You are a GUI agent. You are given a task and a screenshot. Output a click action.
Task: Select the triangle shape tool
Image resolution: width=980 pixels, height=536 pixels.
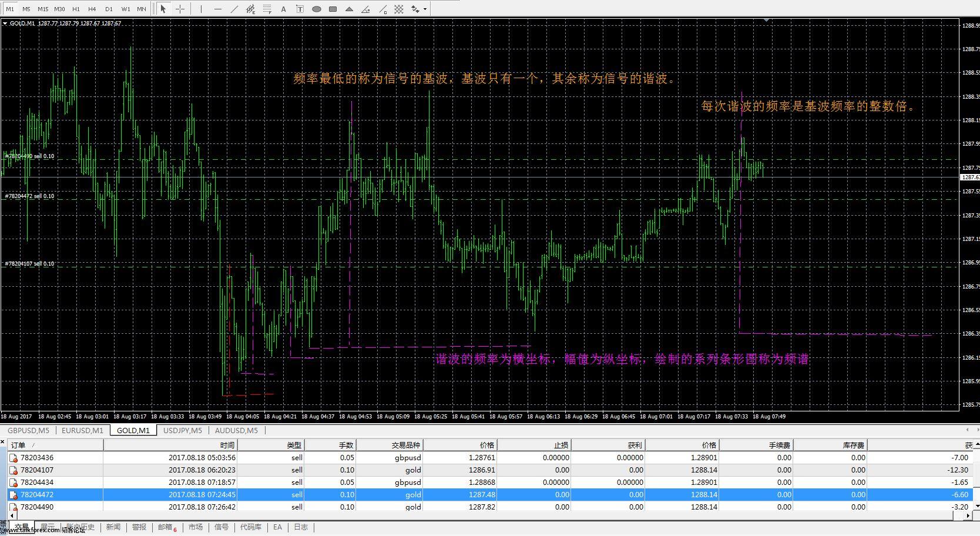(350, 9)
